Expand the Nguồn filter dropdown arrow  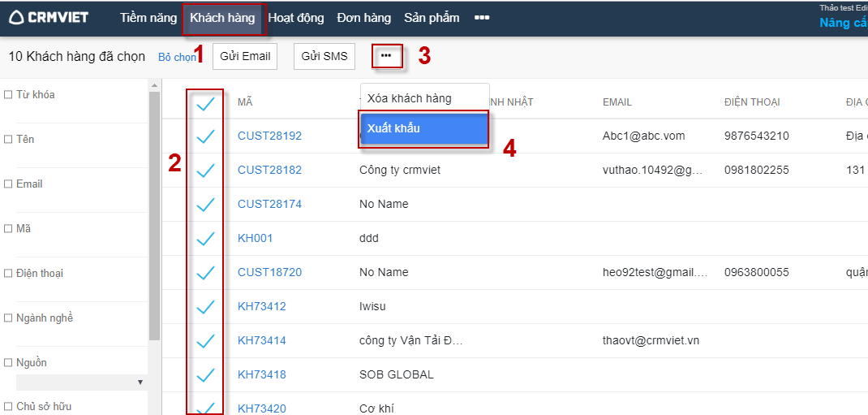(140, 383)
